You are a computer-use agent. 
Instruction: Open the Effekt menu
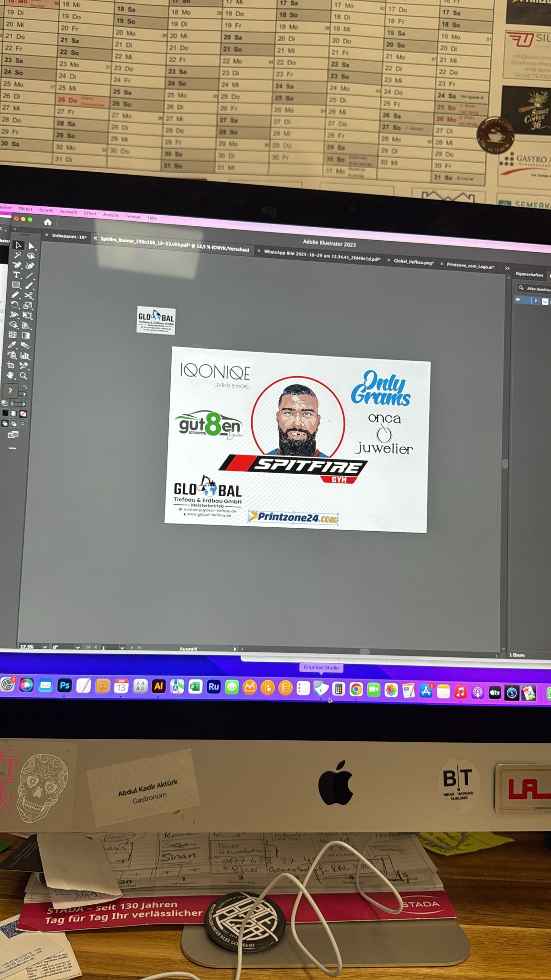(x=90, y=213)
